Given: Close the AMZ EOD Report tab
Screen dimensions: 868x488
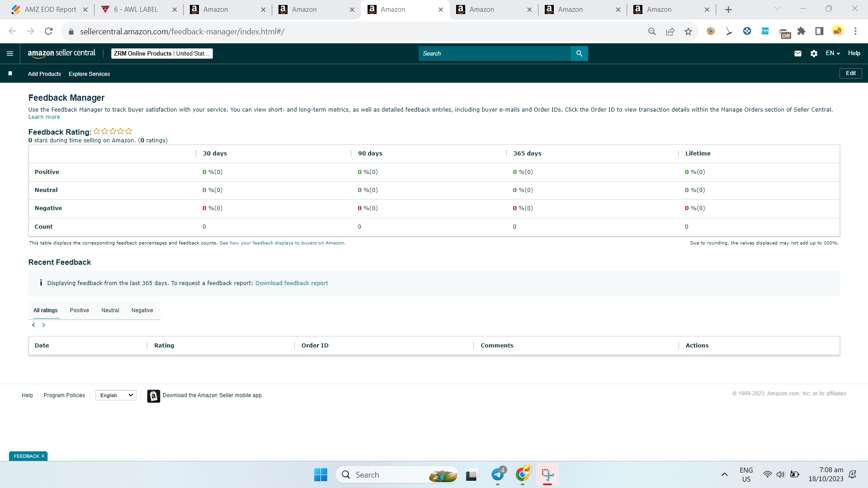Looking at the screenshot, I should (85, 9).
